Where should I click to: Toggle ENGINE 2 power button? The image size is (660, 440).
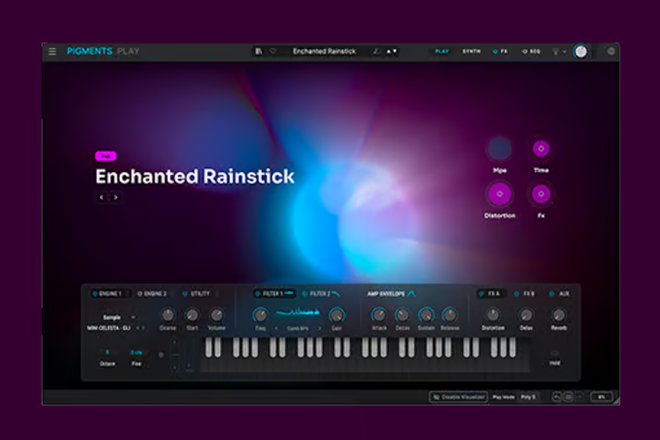click(x=139, y=293)
